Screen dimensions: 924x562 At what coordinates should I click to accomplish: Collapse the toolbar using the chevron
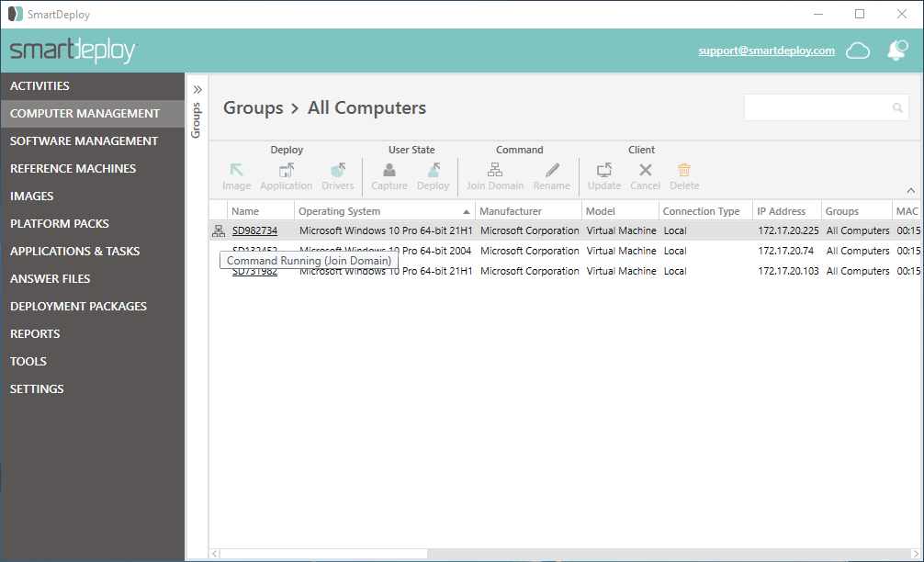point(909,190)
